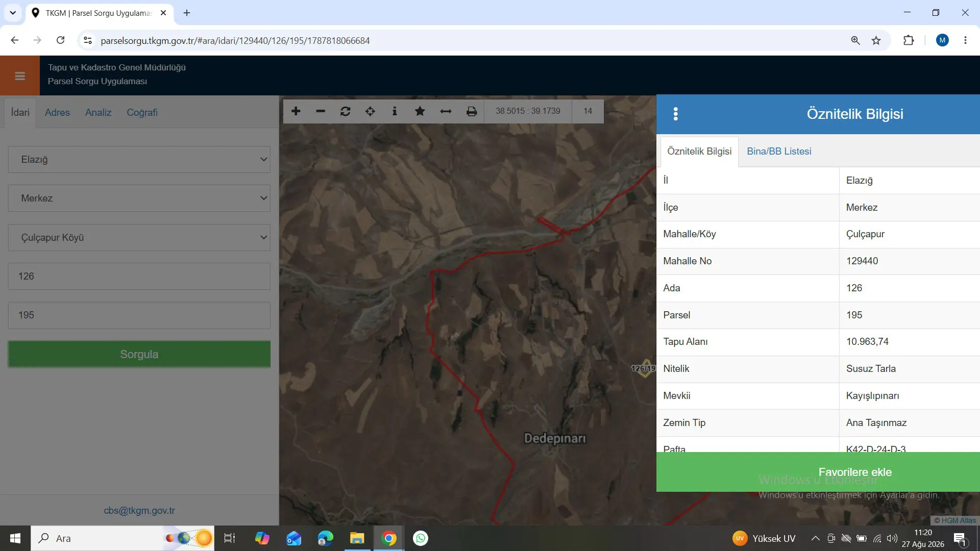Open the orange hamburger menu
This screenshot has height=551, width=980.
click(x=20, y=76)
